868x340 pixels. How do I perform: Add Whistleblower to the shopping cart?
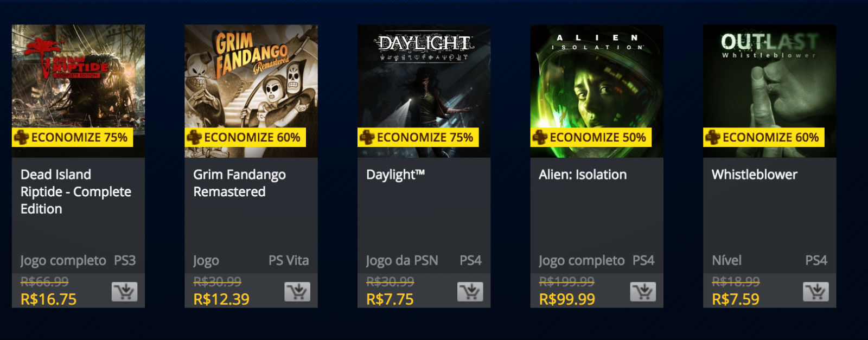pos(816,292)
